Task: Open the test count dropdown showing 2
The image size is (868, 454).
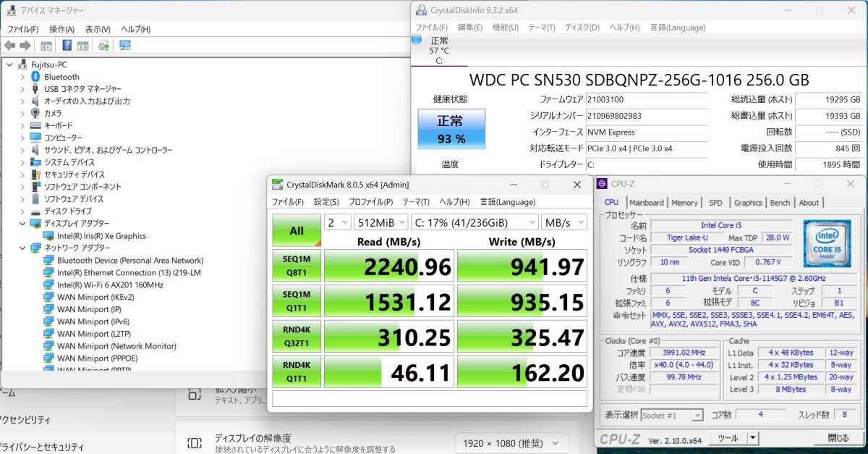Action: tap(338, 222)
